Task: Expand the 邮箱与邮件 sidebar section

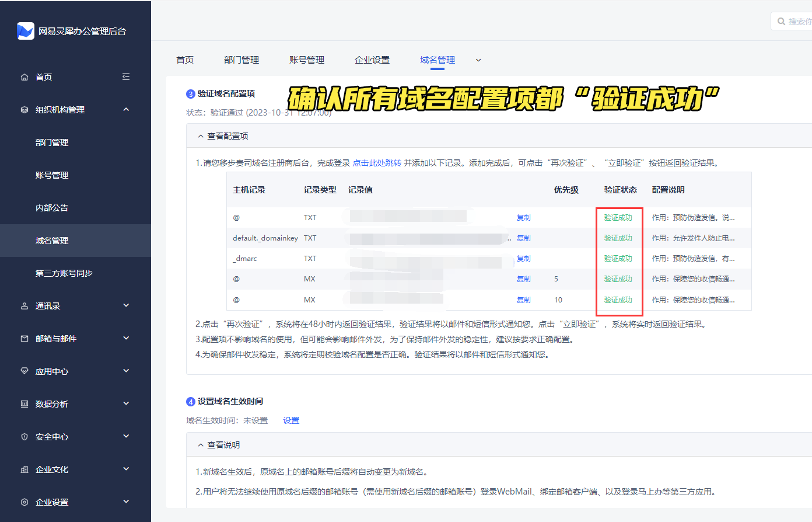Action: pos(126,338)
